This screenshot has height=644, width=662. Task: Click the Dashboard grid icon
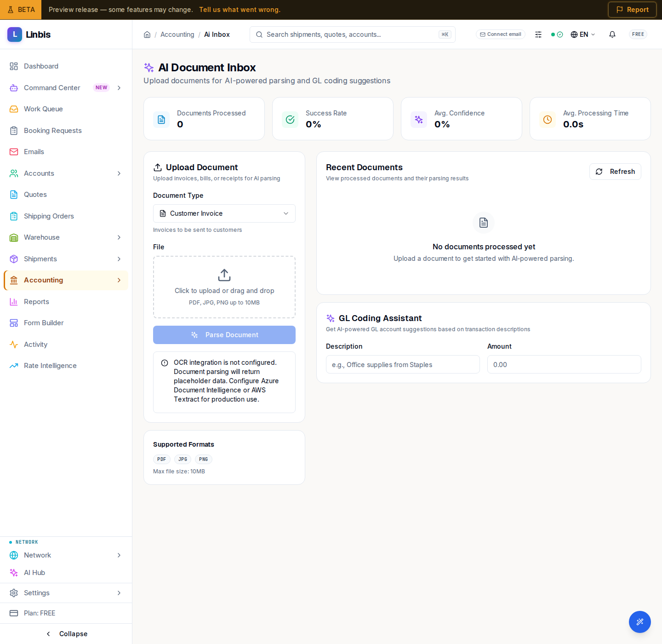pos(14,66)
